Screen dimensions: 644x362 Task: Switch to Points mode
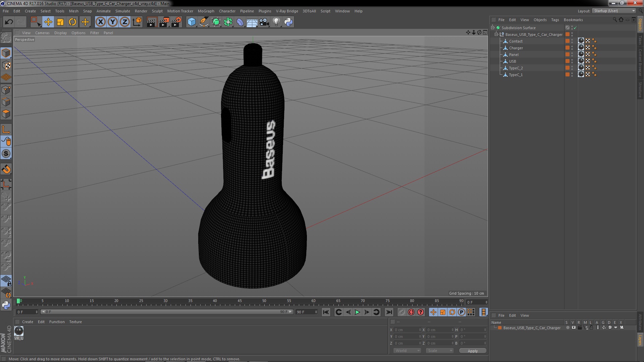click(x=6, y=90)
